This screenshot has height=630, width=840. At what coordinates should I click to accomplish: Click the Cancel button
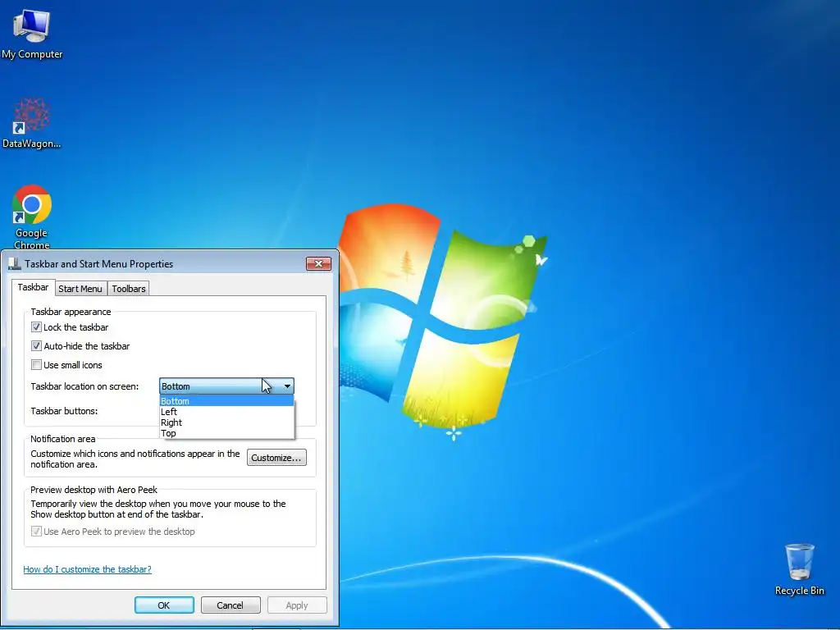pos(231,605)
